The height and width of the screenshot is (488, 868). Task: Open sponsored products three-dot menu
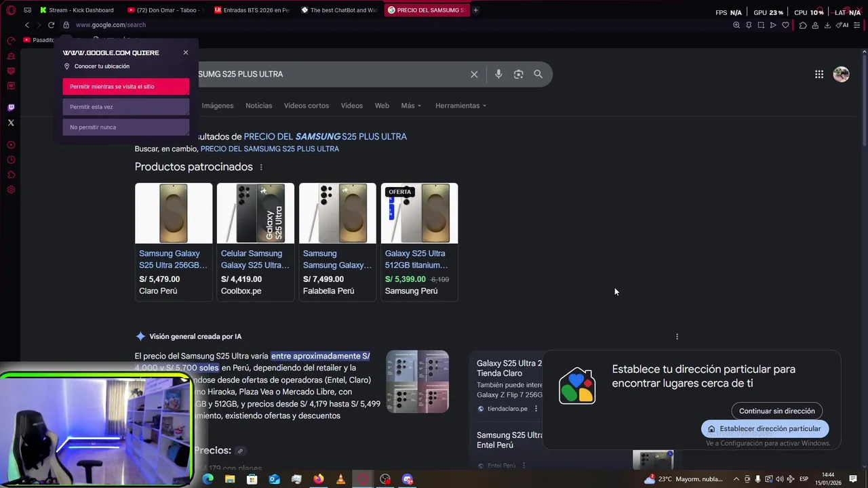(x=261, y=167)
